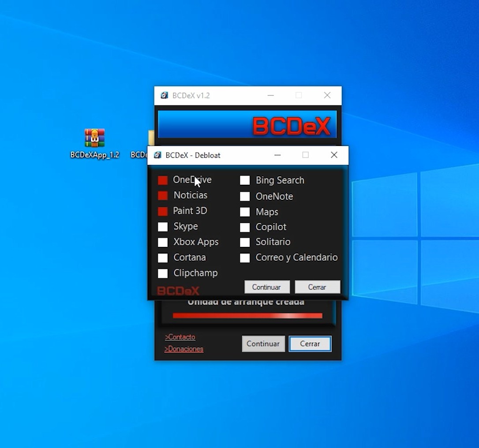Click Cerrar on the main BCDeX window
This screenshot has height=448, width=479.
click(310, 344)
